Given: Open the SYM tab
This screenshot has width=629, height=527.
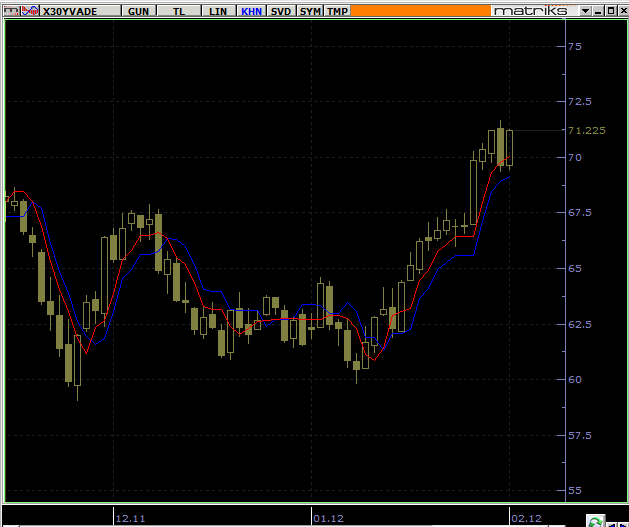Looking at the screenshot, I should point(310,11).
